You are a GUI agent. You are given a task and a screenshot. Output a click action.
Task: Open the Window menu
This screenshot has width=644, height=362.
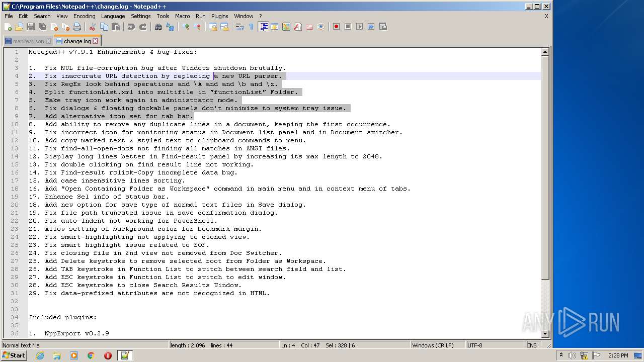[244, 16]
